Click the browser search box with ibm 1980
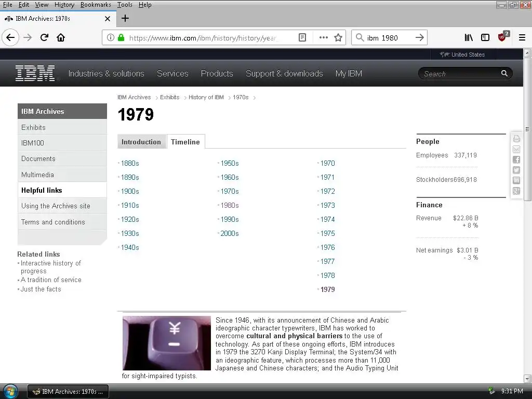Screen dimensions: 532x399 (x=389, y=37)
